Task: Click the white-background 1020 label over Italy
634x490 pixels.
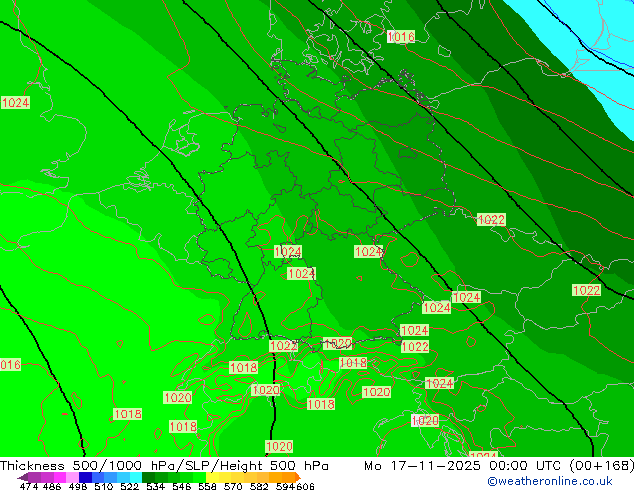Action: tap(425, 420)
